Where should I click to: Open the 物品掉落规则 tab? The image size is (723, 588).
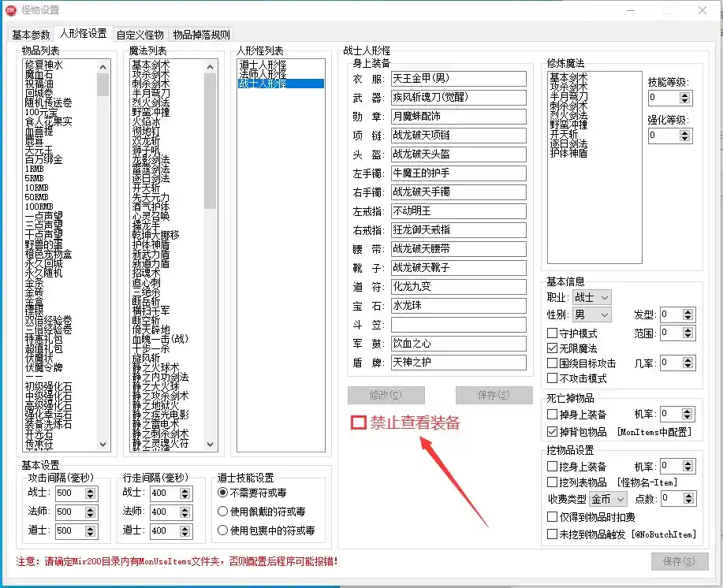(x=201, y=35)
